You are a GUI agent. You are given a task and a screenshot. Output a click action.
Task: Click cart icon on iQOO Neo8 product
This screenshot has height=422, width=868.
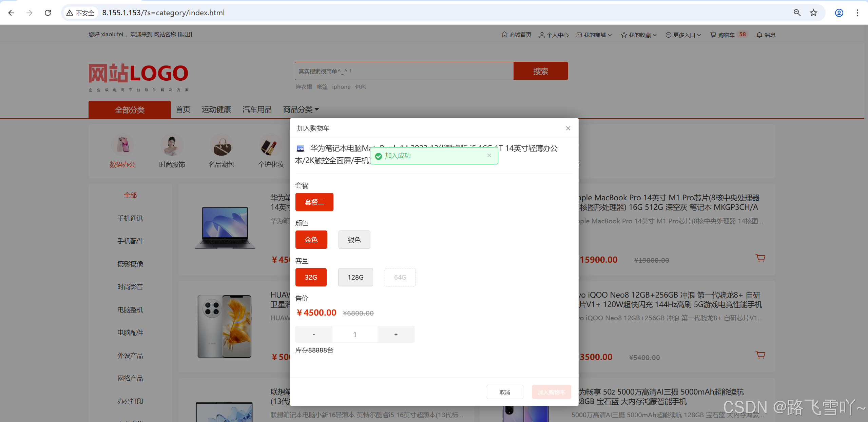pos(760,355)
